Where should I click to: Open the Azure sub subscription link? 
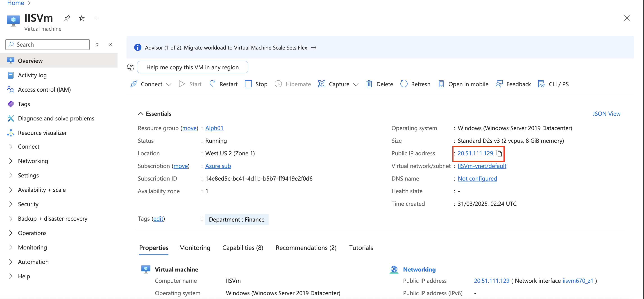[218, 166]
